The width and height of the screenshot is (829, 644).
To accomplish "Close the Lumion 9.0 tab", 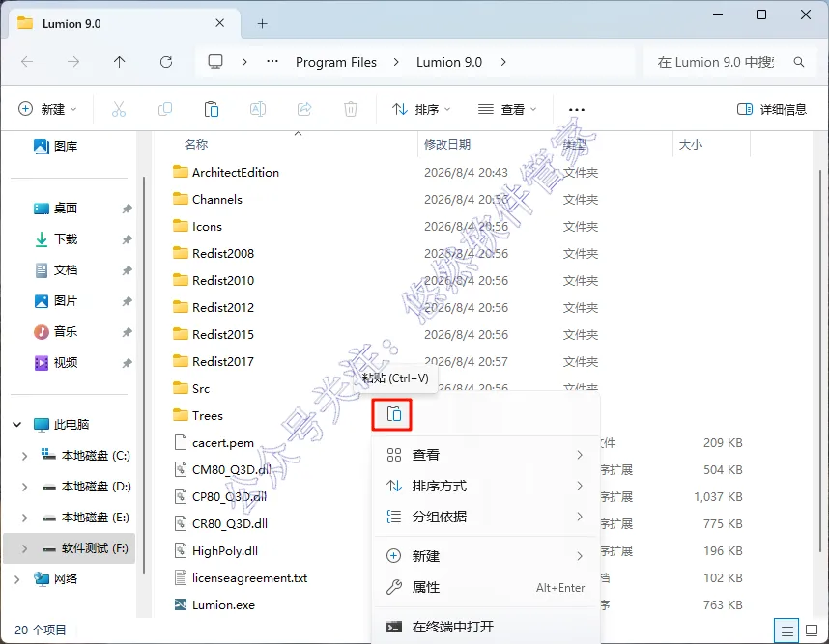I will [x=220, y=23].
